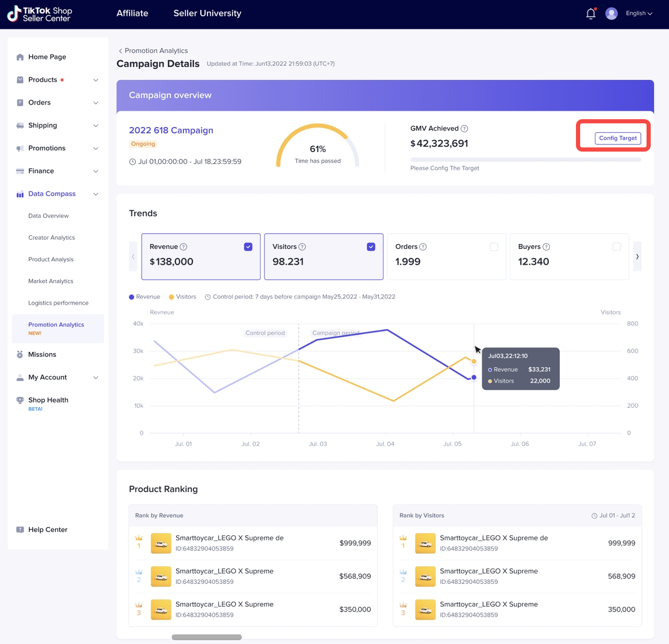
Task: Click the Shop Health trophy icon
Action: tap(20, 400)
